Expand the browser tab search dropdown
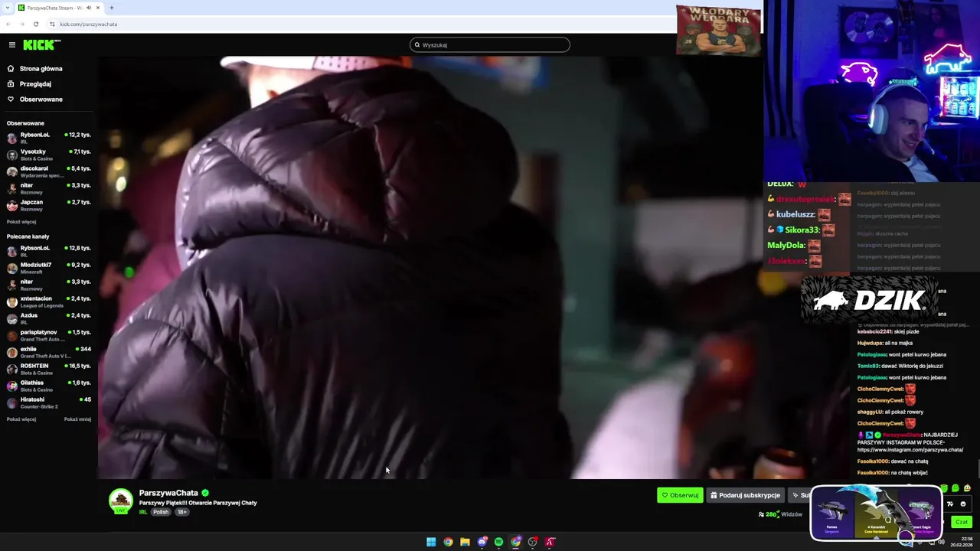This screenshot has height=551, width=980. click(8, 8)
